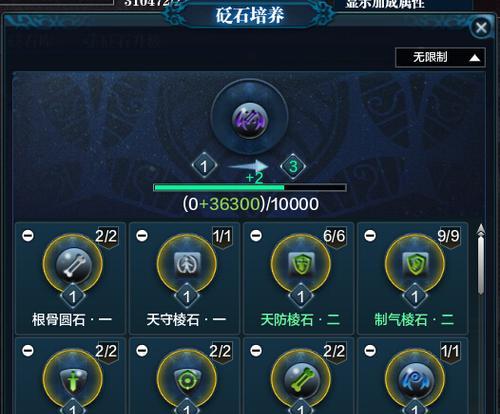Select the 天守棱石·一 stone icon
This screenshot has height=414, width=500.
187,265
